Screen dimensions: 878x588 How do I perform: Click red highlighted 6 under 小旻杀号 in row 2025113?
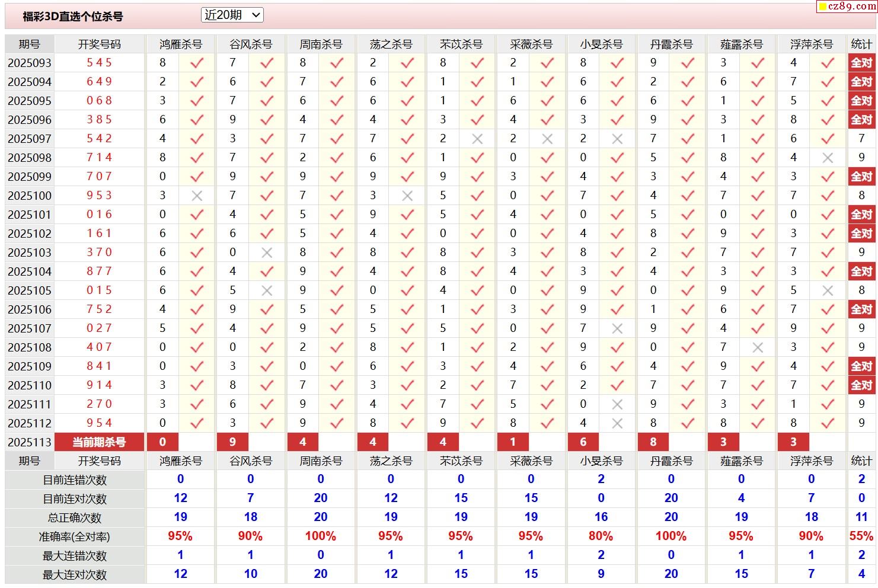(583, 442)
